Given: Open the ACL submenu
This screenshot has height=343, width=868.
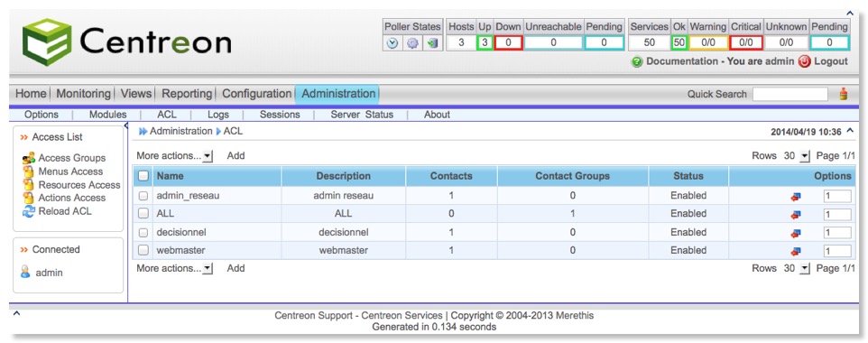Looking at the screenshot, I should pos(167,115).
